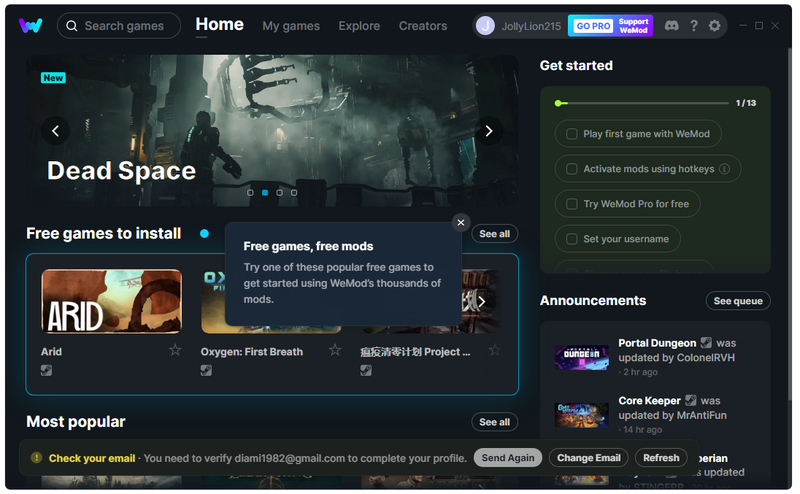This screenshot has width=800, height=494.
Task: Check Play first game with WeMod
Action: [x=572, y=134]
